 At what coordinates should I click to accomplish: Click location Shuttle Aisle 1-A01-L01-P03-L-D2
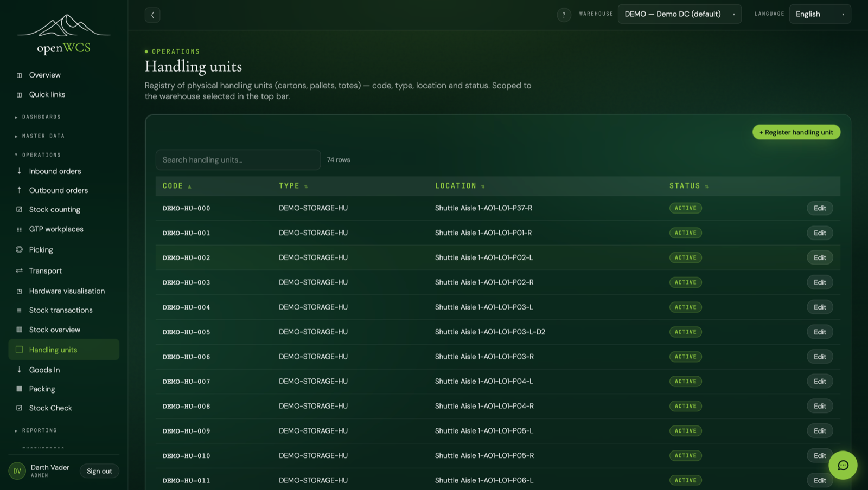(490, 332)
